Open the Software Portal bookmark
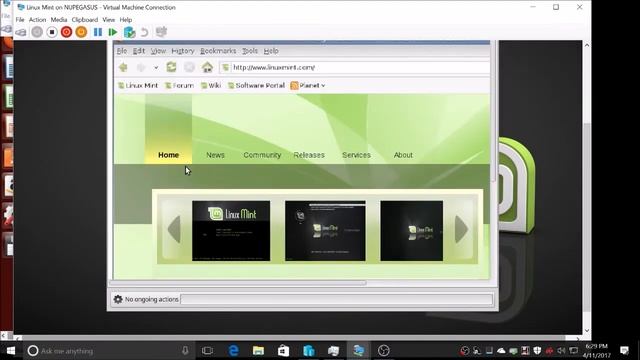 256,85
